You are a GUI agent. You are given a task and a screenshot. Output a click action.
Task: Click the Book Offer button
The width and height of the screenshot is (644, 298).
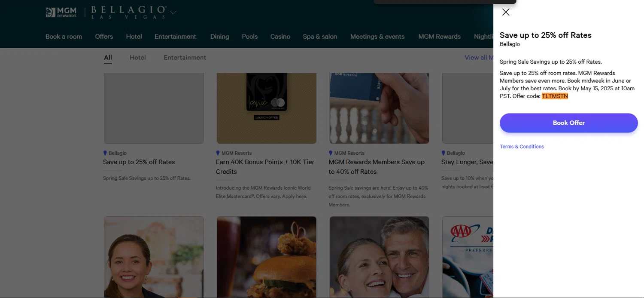click(568, 123)
